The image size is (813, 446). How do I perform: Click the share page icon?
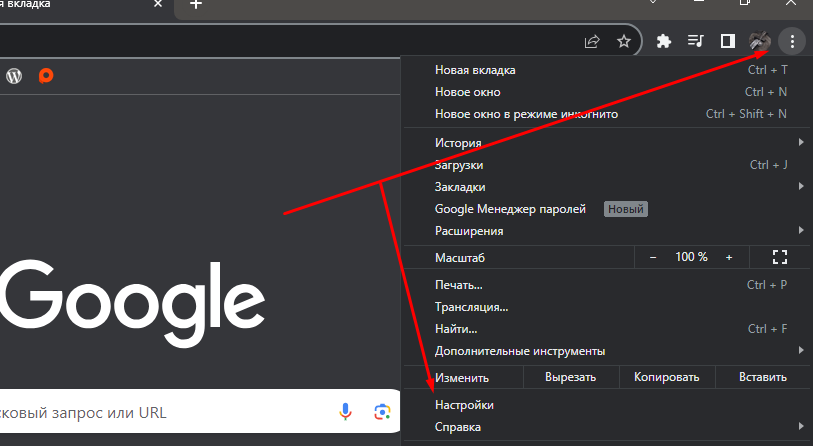[x=592, y=41]
